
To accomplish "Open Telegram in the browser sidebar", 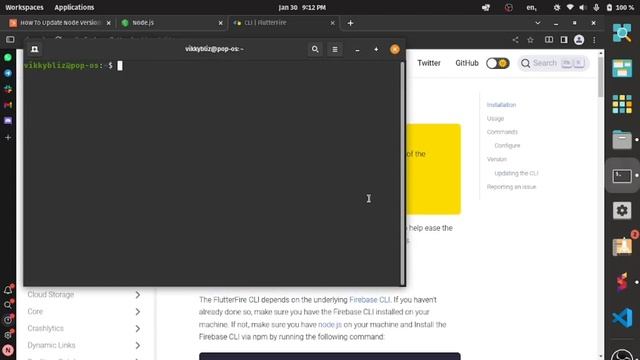I will tap(8, 73).
